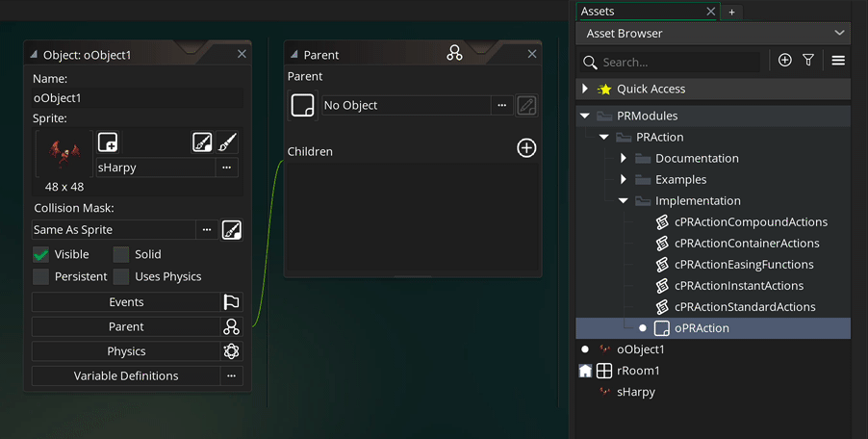Close the Assets tab

[711, 12]
